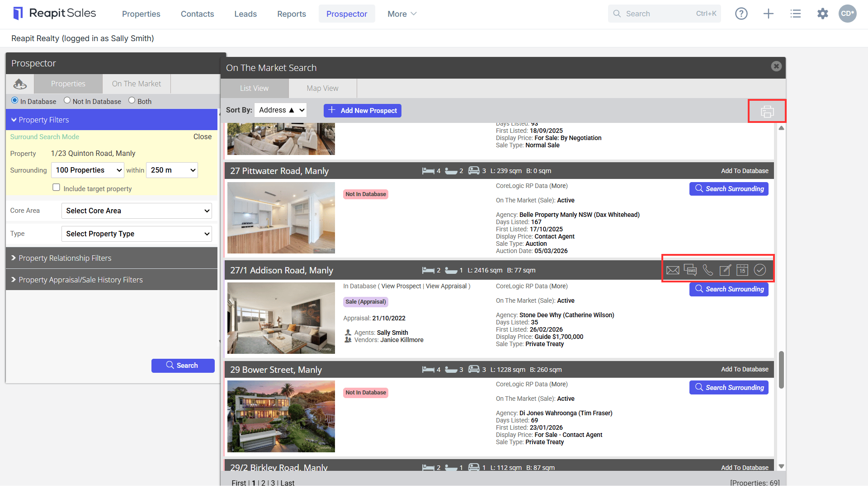Switch to Map View tab
The height and width of the screenshot is (488, 868).
tap(322, 88)
